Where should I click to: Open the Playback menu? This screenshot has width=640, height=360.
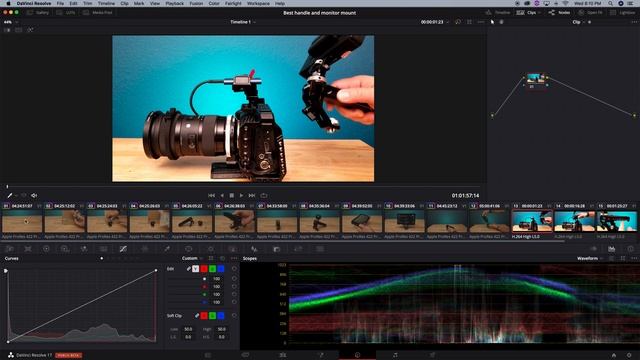(x=174, y=3)
